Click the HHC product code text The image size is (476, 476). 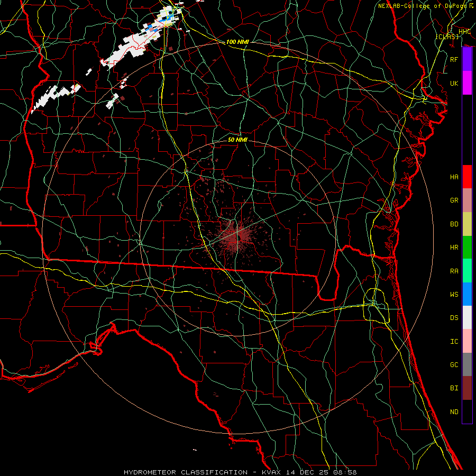464,32
